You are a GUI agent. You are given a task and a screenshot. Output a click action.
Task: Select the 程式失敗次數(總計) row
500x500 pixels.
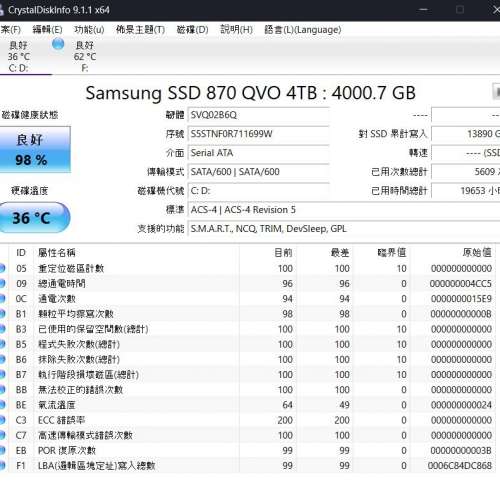point(248,344)
